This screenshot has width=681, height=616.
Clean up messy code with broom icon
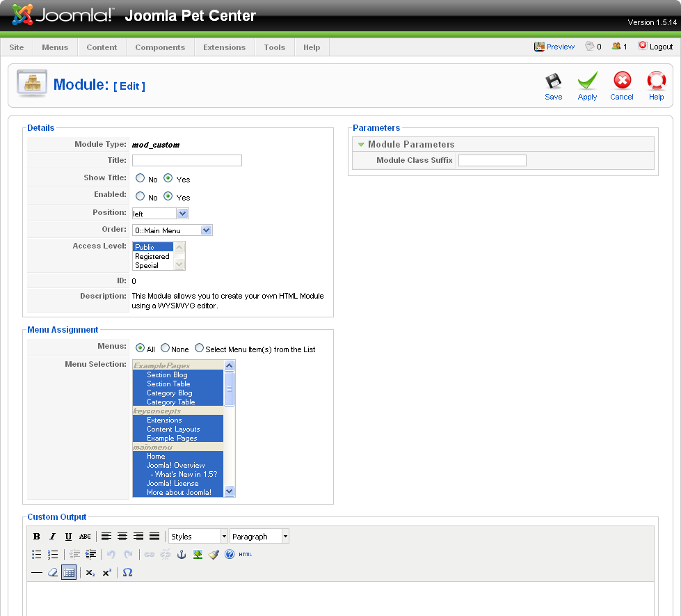(x=214, y=554)
